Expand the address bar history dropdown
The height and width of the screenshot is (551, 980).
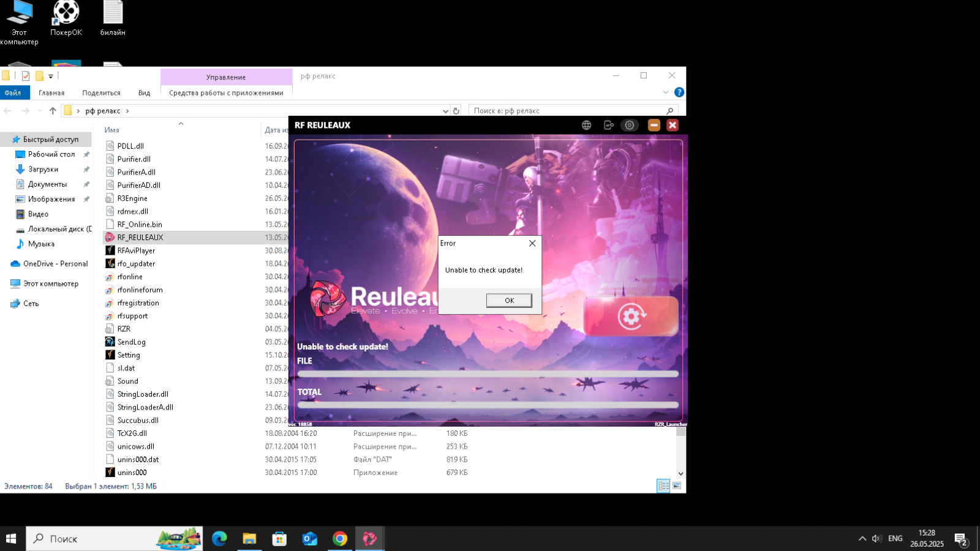click(x=445, y=111)
